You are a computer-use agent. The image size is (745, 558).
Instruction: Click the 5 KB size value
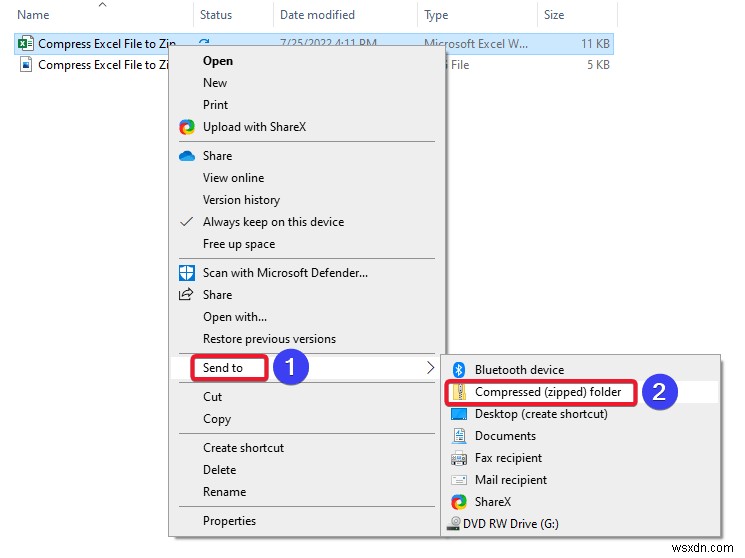598,65
